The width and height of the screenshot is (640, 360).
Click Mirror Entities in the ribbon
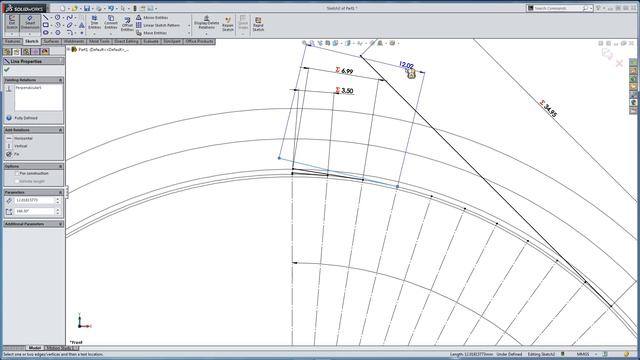tap(152, 18)
